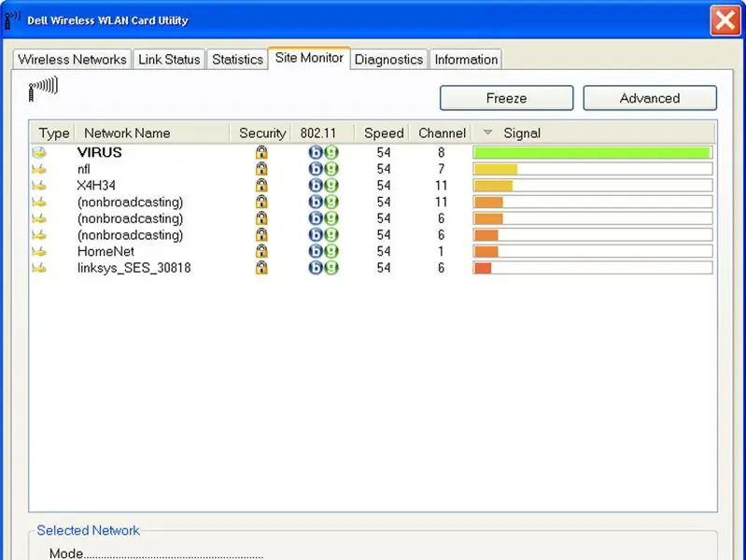This screenshot has height=560, width=746.
Task: Click the antenna icon in the title bar
Action: pos(12,20)
